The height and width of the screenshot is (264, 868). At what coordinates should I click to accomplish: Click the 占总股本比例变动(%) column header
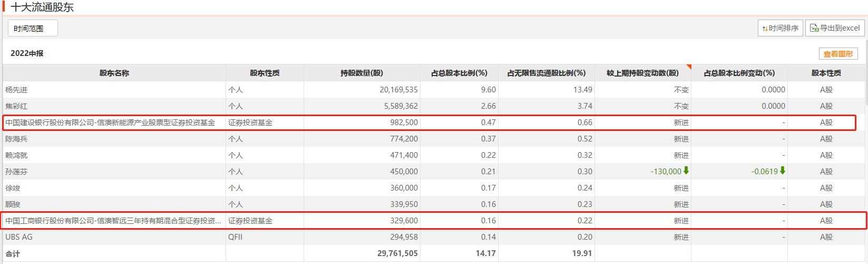click(739, 73)
